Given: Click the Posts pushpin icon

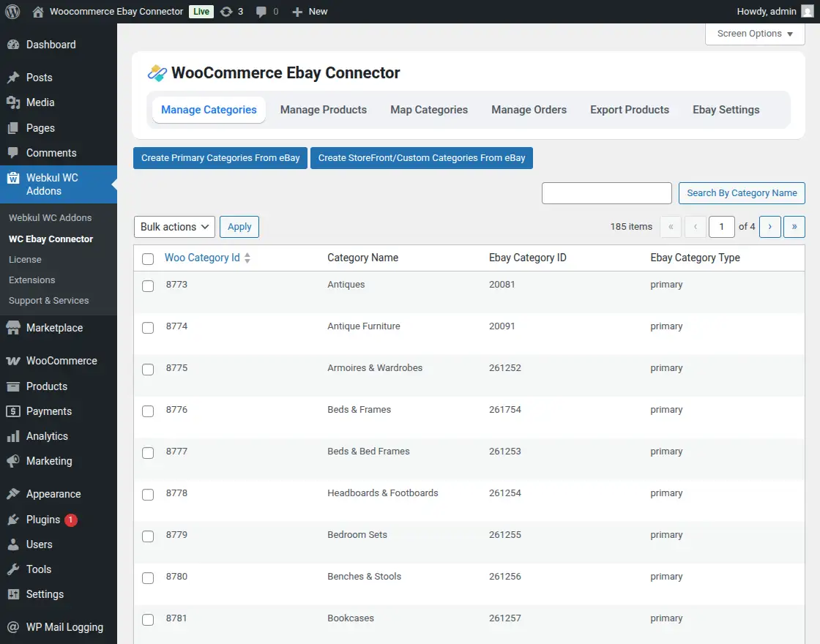Looking at the screenshot, I should [13, 78].
